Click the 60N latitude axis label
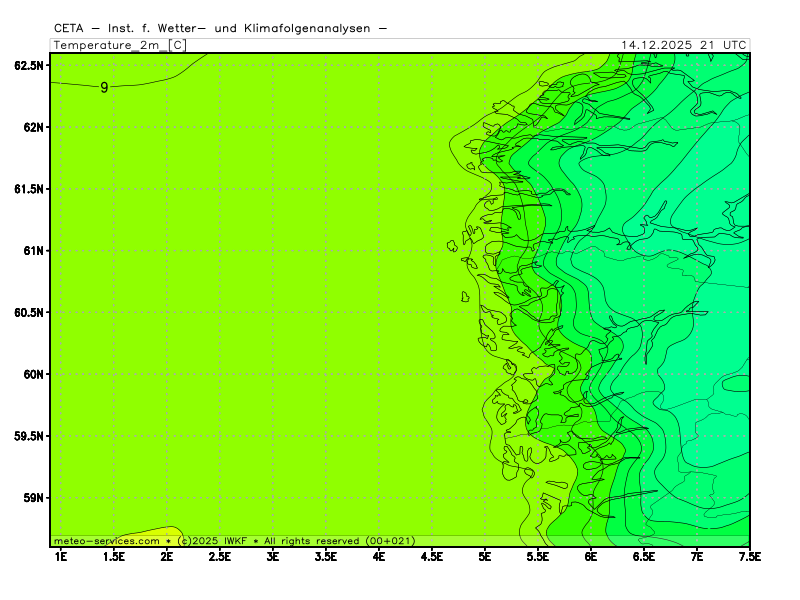This screenshot has height=600, width=800. pyautogui.click(x=34, y=374)
